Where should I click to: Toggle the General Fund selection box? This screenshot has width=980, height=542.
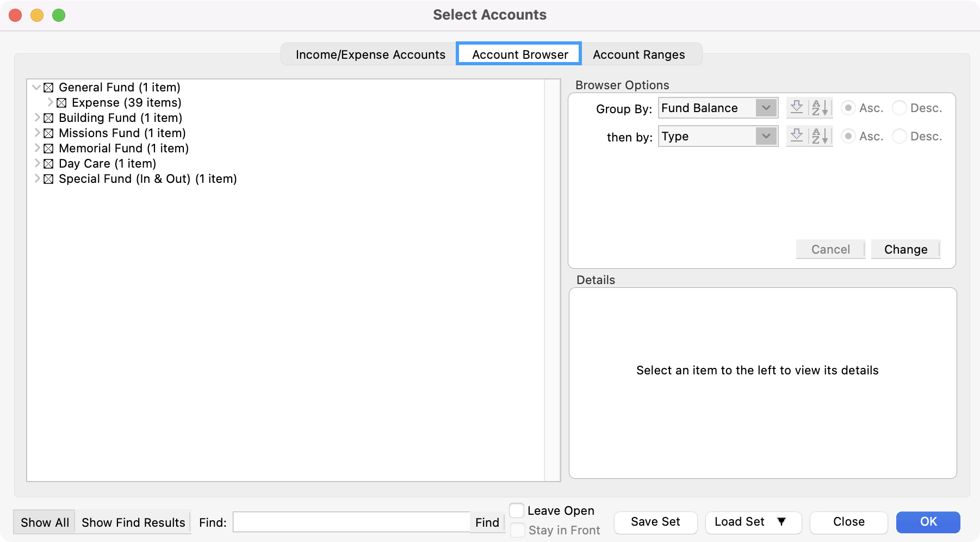point(48,88)
